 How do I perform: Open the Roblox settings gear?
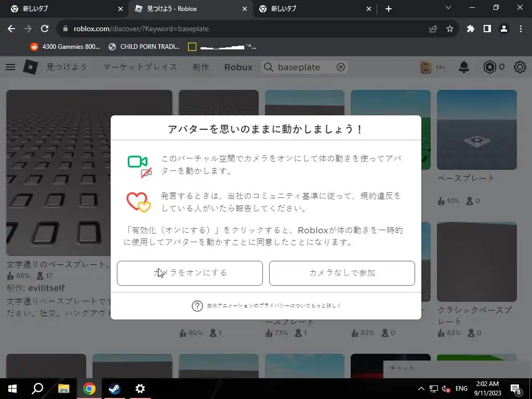pyautogui.click(x=520, y=67)
